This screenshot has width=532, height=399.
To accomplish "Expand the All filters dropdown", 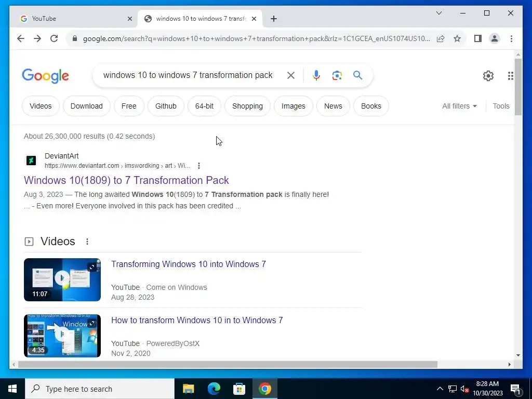I will (459, 106).
